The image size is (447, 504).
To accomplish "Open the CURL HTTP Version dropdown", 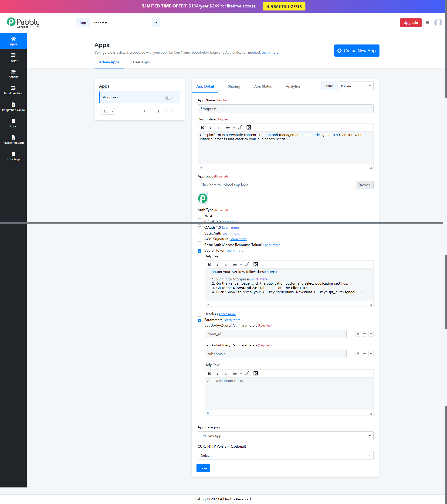I will pyautogui.click(x=285, y=455).
